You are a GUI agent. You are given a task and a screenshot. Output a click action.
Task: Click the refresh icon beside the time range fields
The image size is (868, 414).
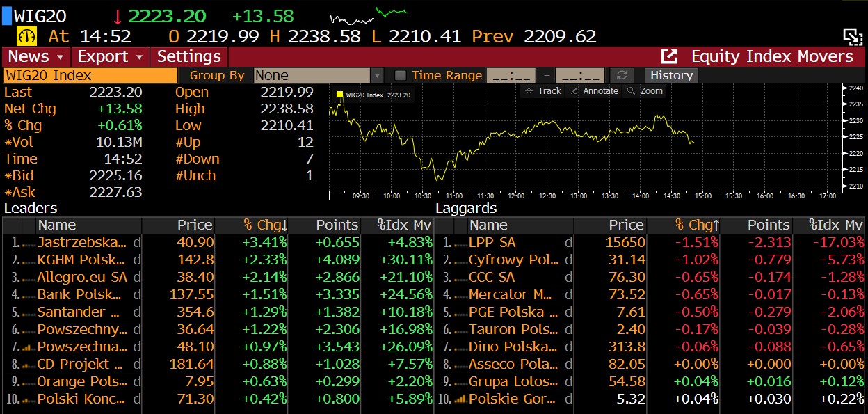point(622,75)
